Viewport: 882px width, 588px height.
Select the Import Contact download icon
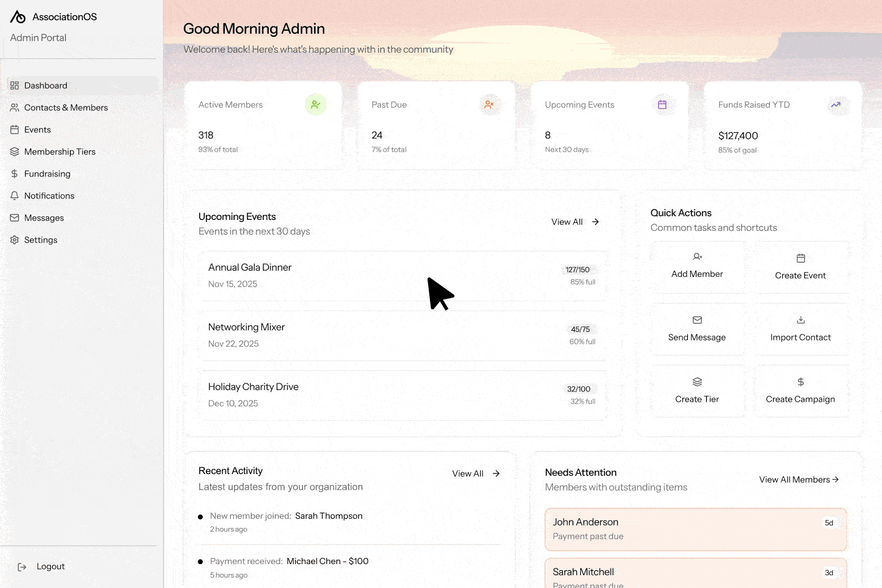coord(801,320)
